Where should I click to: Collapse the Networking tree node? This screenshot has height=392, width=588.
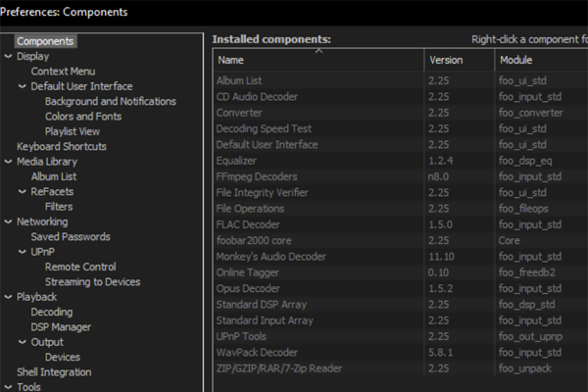pyautogui.click(x=8, y=221)
